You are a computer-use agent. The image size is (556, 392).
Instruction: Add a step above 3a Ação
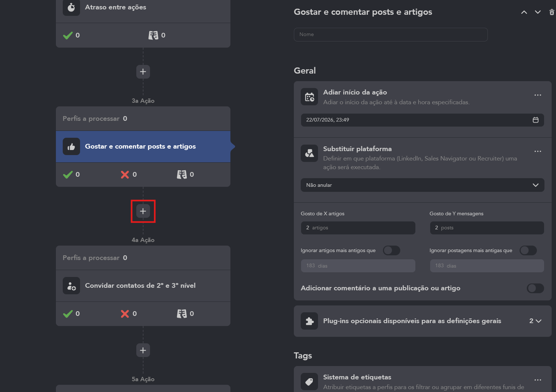tap(143, 72)
